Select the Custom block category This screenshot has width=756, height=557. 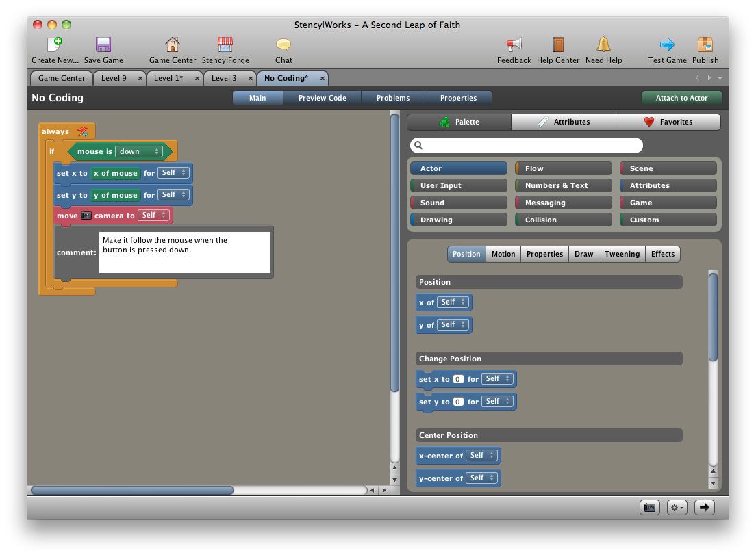click(x=668, y=220)
